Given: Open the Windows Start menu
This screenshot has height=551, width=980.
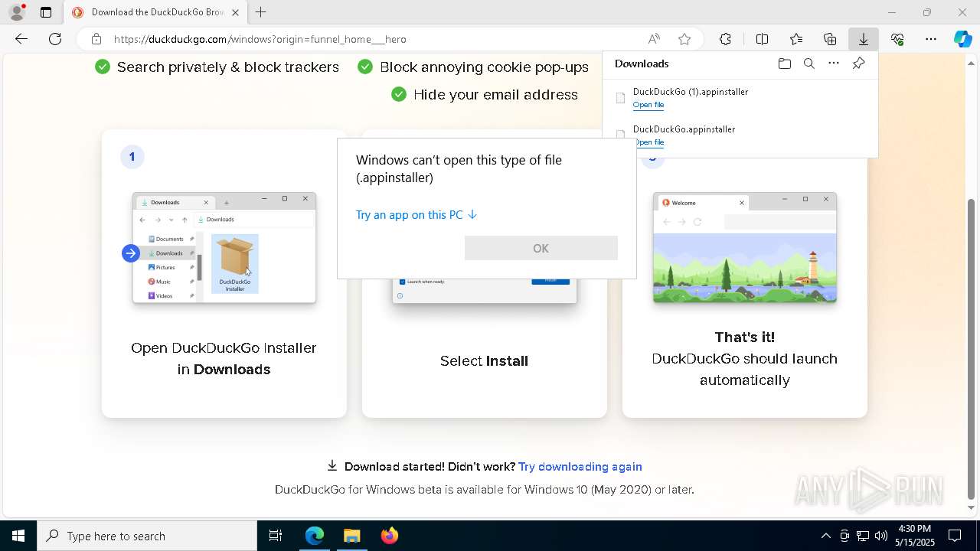Looking at the screenshot, I should click(x=18, y=536).
